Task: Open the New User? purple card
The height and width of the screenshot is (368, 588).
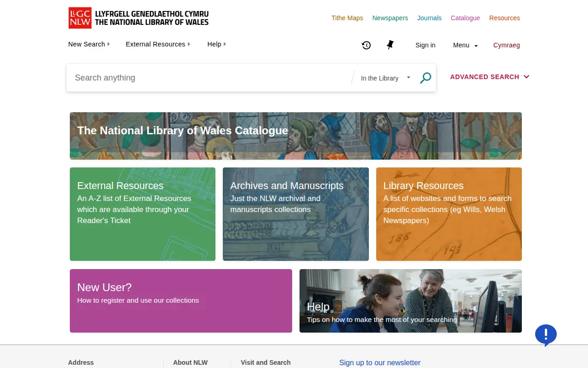Action: (181, 301)
